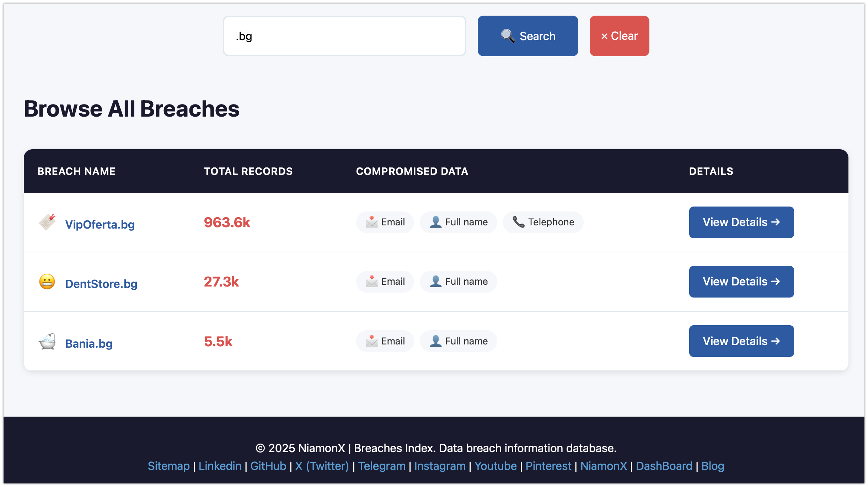
Task: Select the 27.3k record count
Action: [x=221, y=282]
